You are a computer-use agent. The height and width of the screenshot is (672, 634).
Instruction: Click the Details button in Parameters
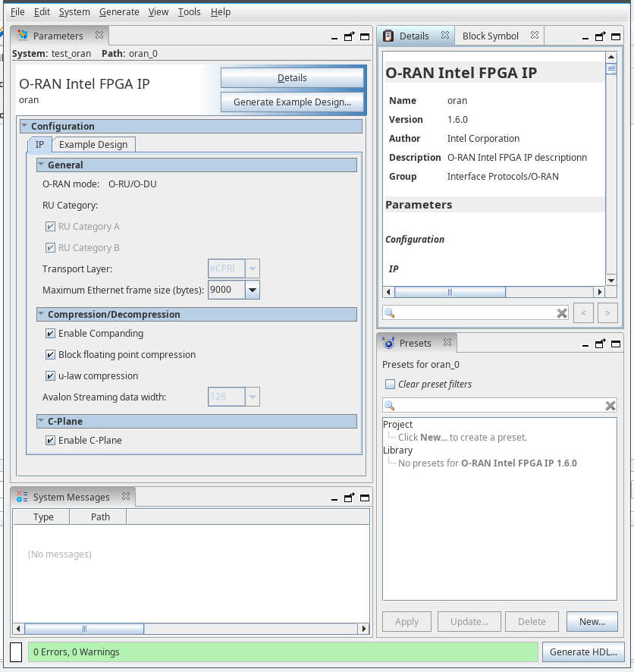point(292,78)
